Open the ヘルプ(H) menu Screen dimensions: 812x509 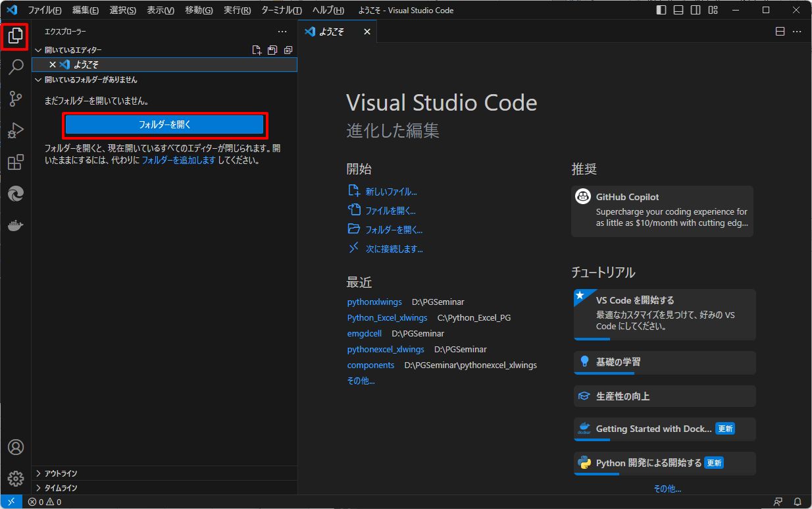(x=328, y=10)
